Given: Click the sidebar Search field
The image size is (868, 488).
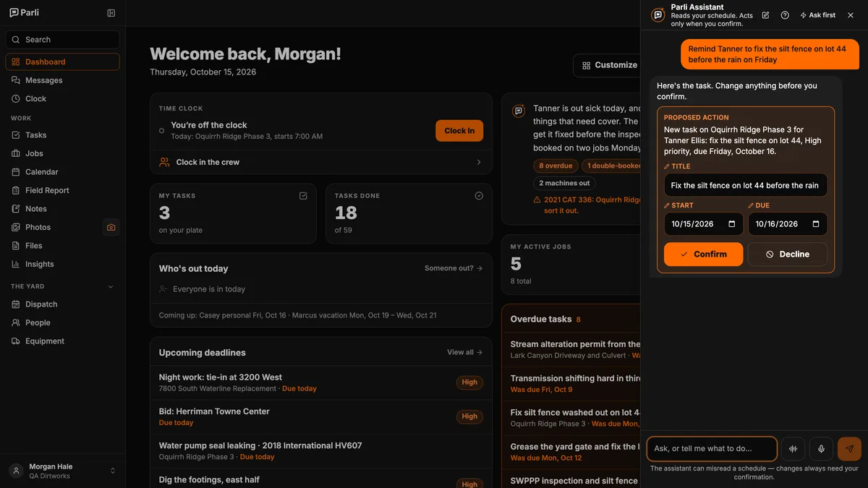Looking at the screenshot, I should click(63, 40).
